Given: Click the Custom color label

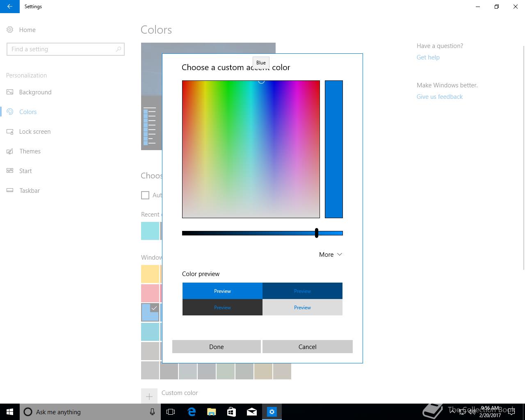Looking at the screenshot, I should (180, 393).
